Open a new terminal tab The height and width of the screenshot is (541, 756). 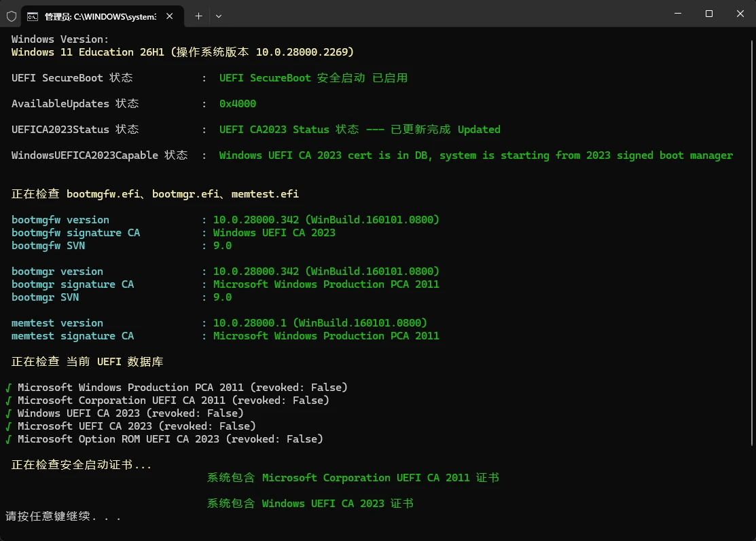point(198,16)
